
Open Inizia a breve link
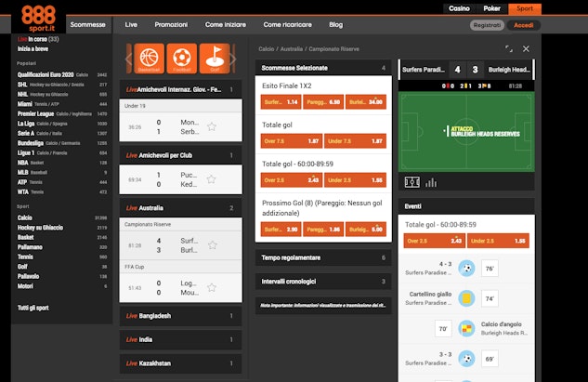point(33,48)
